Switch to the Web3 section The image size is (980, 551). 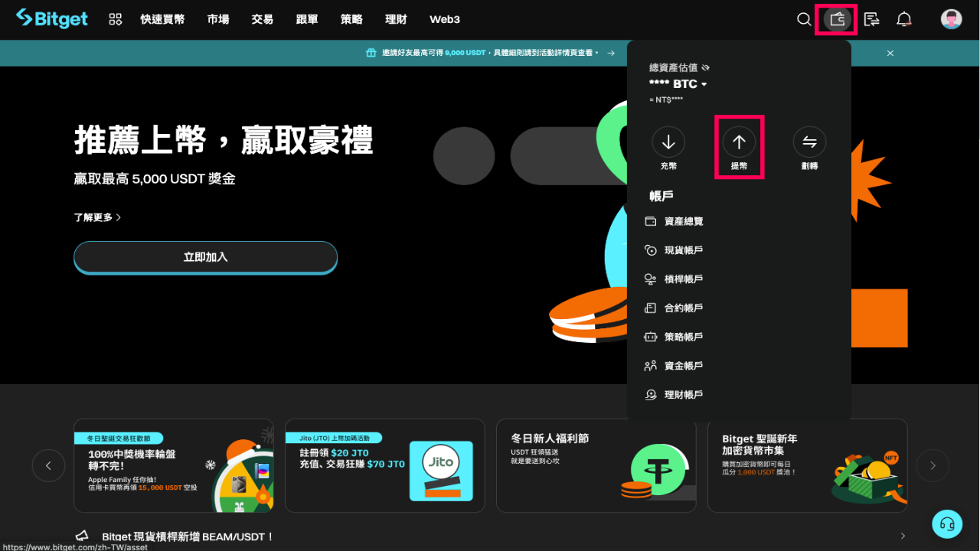(x=444, y=19)
